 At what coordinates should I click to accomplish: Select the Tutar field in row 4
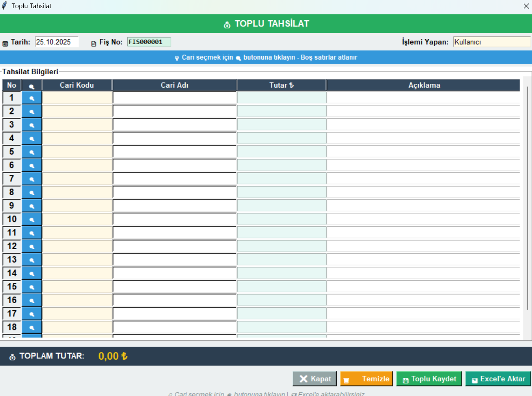(x=282, y=138)
